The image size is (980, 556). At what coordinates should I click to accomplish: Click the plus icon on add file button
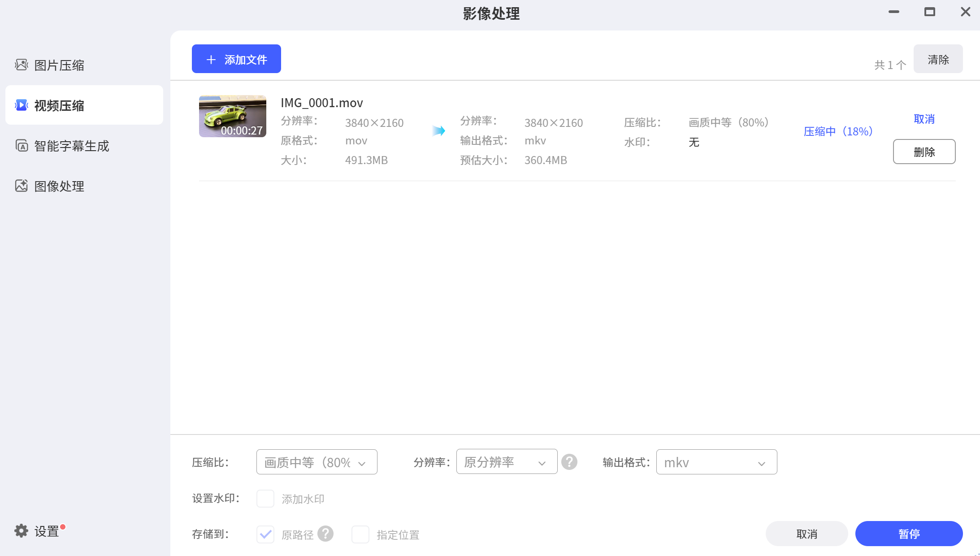point(211,60)
